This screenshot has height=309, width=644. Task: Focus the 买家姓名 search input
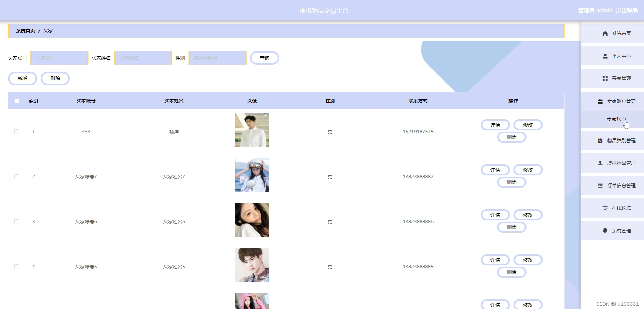[143, 58]
